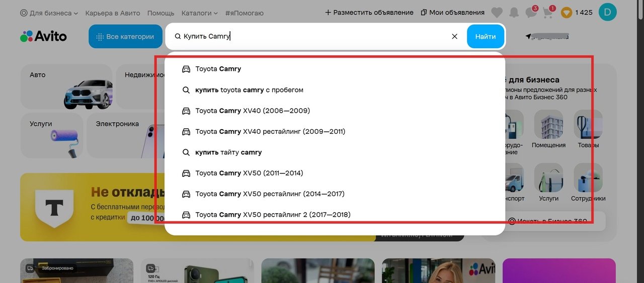Click search icon beside 'купить тайту camry'

(186, 152)
